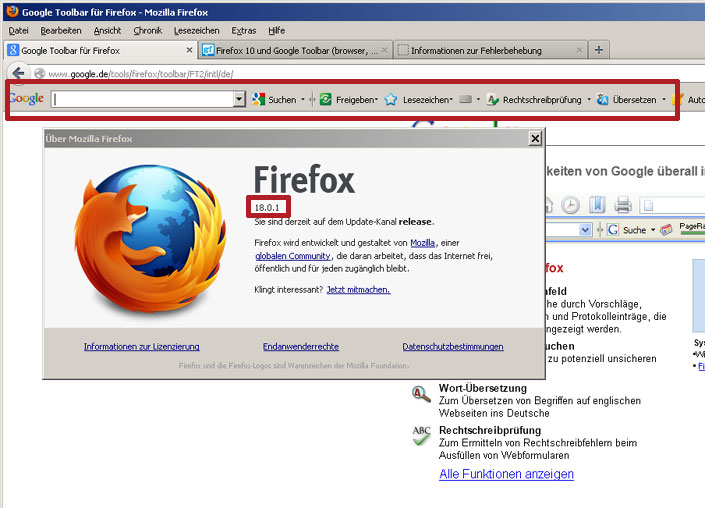The width and height of the screenshot is (705, 508).
Task: Expand the Suchen button dropdown arrow
Action: tap(303, 99)
